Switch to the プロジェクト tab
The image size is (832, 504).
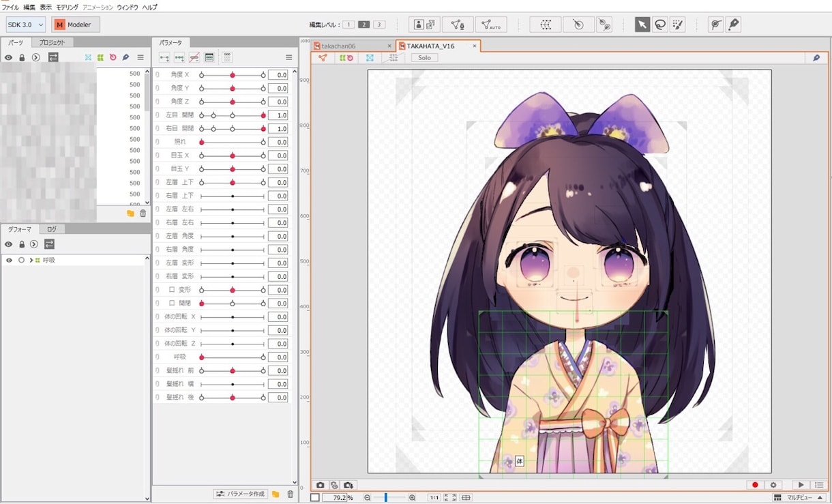[x=52, y=42]
